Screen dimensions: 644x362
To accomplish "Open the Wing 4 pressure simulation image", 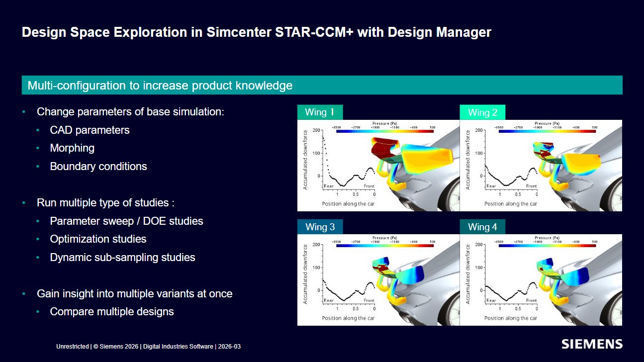I will 541,280.
